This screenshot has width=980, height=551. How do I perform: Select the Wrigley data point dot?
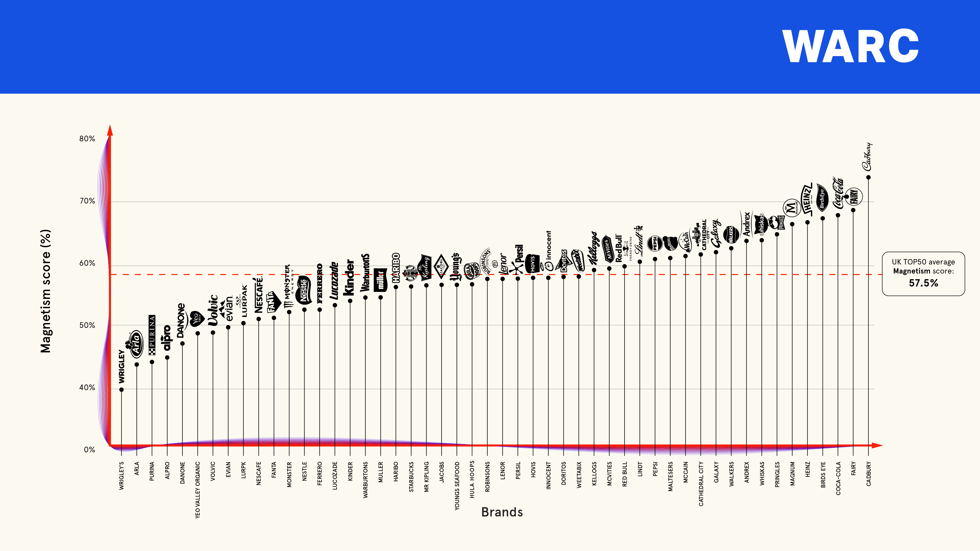click(121, 390)
